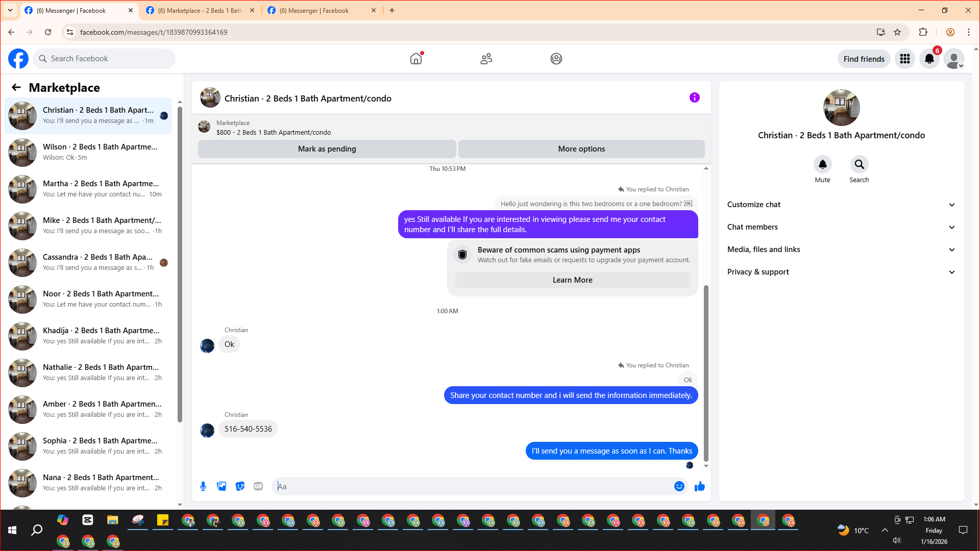Image resolution: width=980 pixels, height=551 pixels.
Task: Expand the Privacy & support section
Action: tap(841, 272)
